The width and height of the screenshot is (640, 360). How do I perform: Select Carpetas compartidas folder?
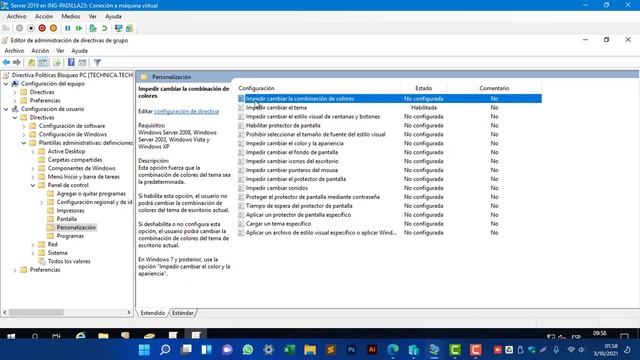click(75, 160)
